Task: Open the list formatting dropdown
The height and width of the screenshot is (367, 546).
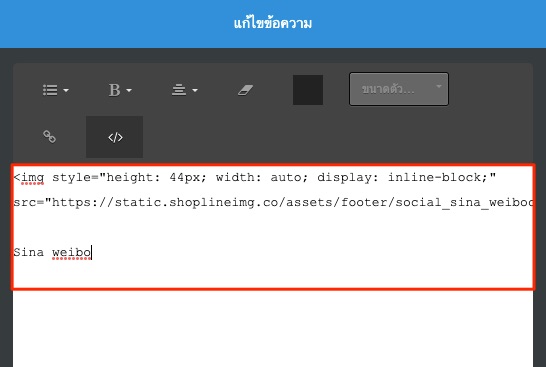Action: click(56, 90)
